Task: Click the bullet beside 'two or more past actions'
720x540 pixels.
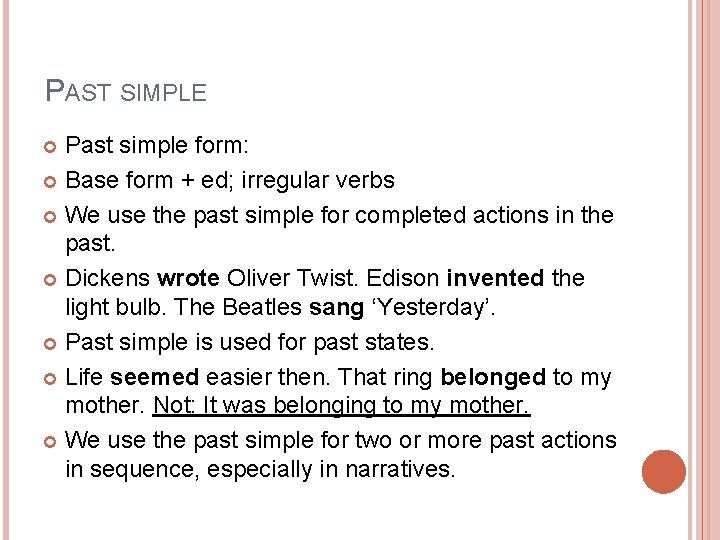Action: click(x=50, y=441)
